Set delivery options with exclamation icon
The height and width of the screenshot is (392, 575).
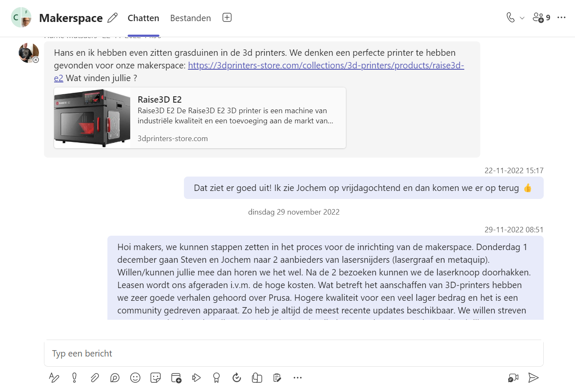[74, 378]
